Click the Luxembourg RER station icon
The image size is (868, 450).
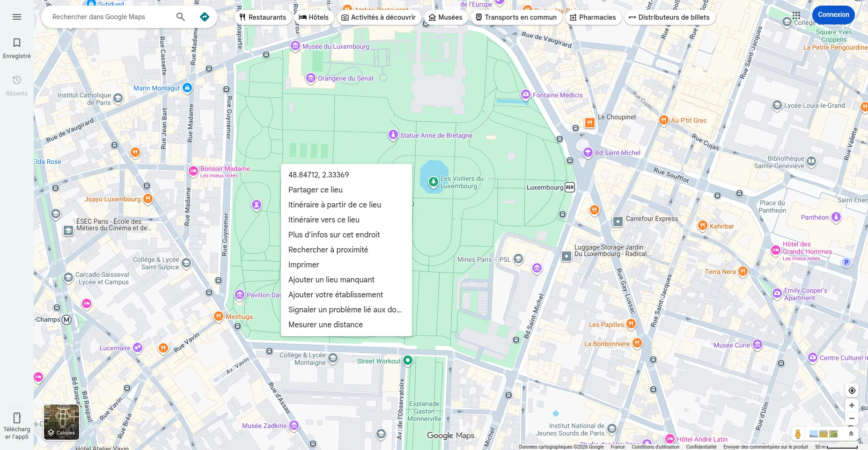pyautogui.click(x=569, y=187)
